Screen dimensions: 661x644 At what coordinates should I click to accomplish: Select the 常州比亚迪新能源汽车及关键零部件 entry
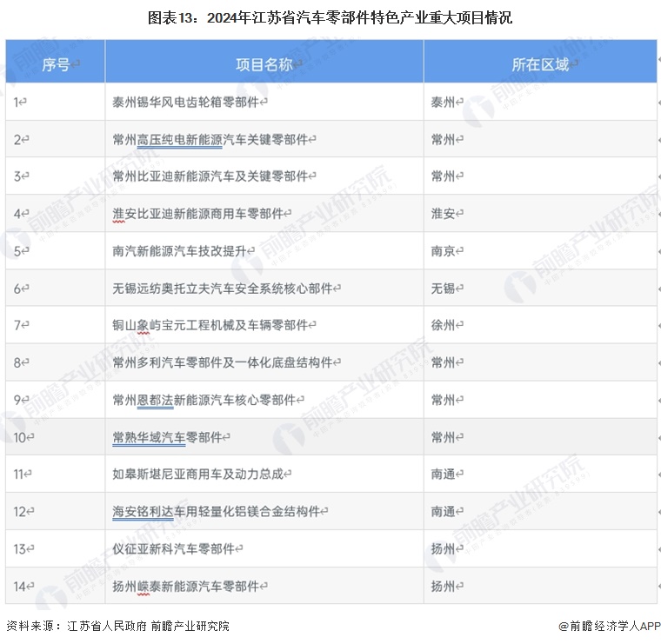point(213,176)
